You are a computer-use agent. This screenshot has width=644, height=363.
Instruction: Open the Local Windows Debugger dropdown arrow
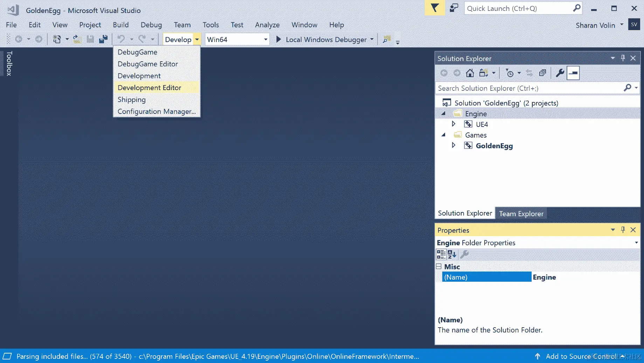372,39
